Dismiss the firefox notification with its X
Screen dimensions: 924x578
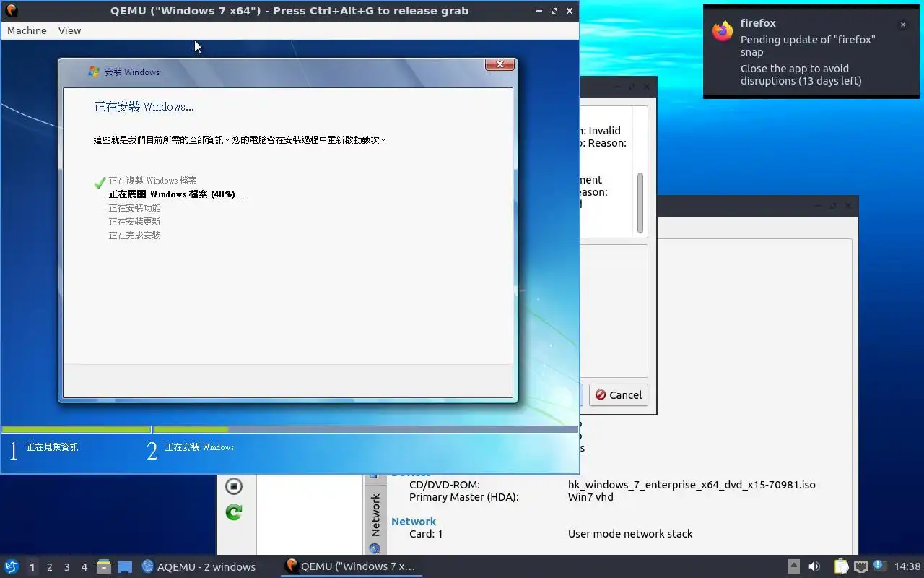pos(902,25)
